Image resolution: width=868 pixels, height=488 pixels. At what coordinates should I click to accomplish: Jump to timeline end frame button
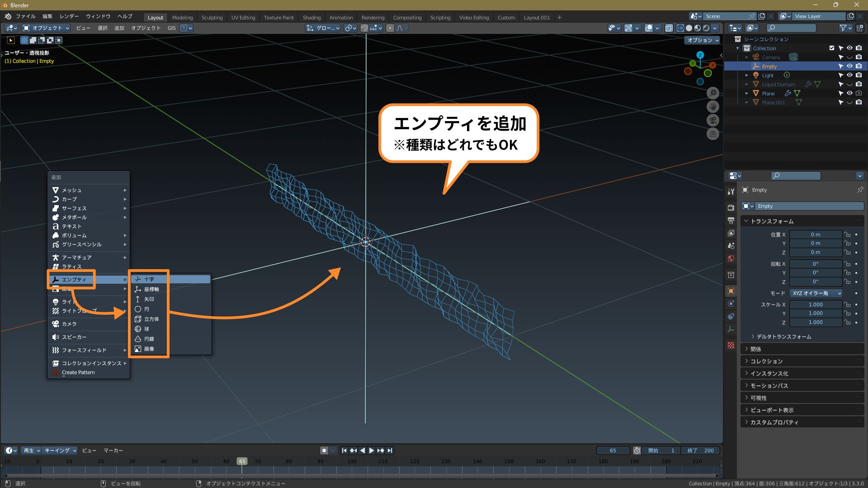390,450
